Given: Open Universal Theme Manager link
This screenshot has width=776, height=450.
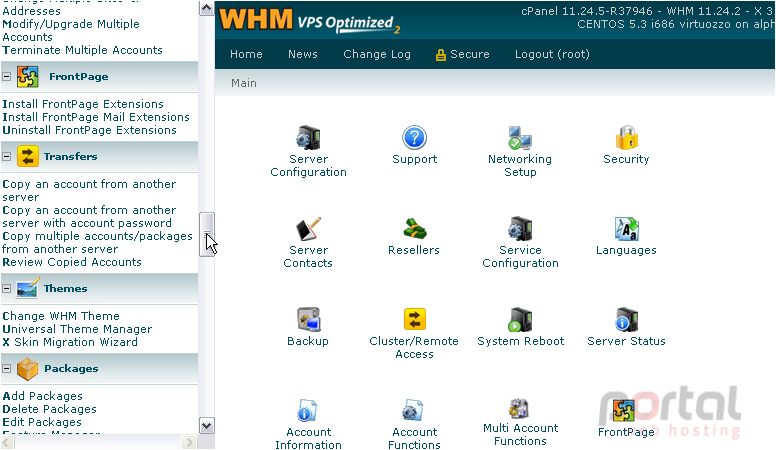Looking at the screenshot, I should [77, 329].
